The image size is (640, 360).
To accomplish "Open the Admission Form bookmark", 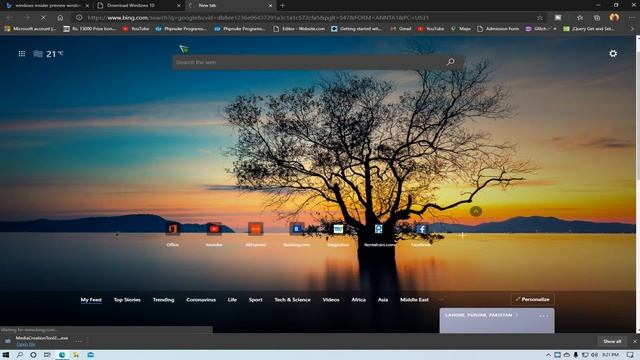I will pos(498,29).
